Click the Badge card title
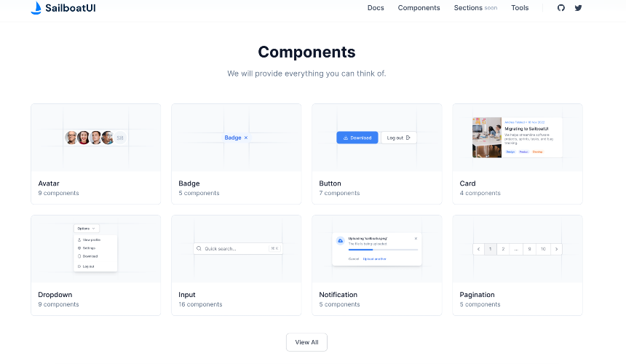626x364 pixels. (x=189, y=183)
